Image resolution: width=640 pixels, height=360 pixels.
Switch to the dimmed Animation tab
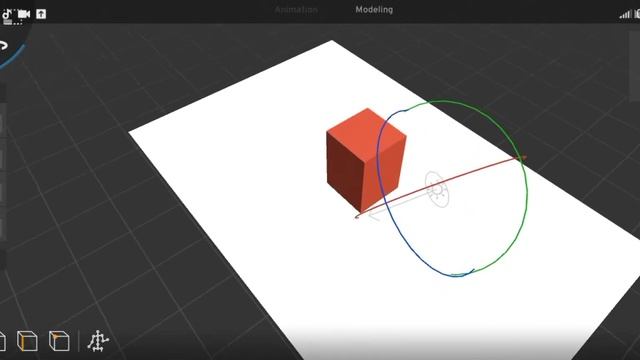(x=296, y=10)
